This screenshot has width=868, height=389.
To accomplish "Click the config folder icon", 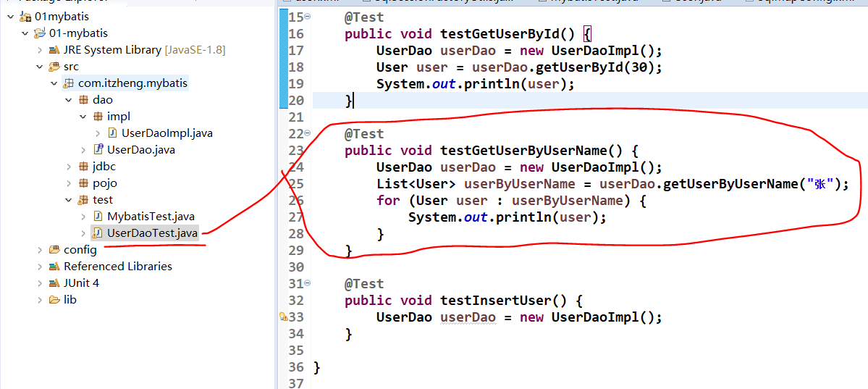I will pos(54,250).
